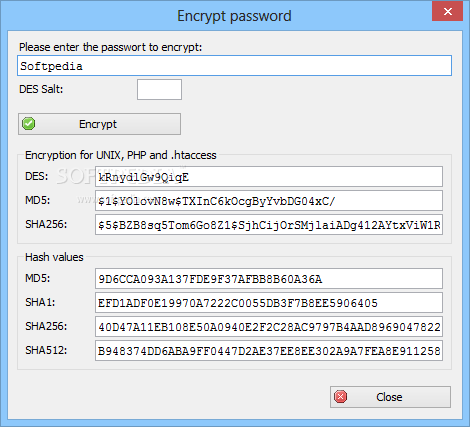Viewport: 470px width, 427px height.
Task: Click the SHA1 hash value field
Action: point(269,303)
